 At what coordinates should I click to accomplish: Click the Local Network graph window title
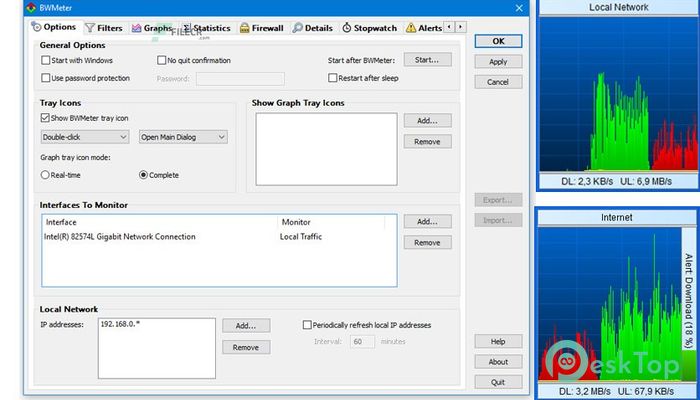coord(618,8)
